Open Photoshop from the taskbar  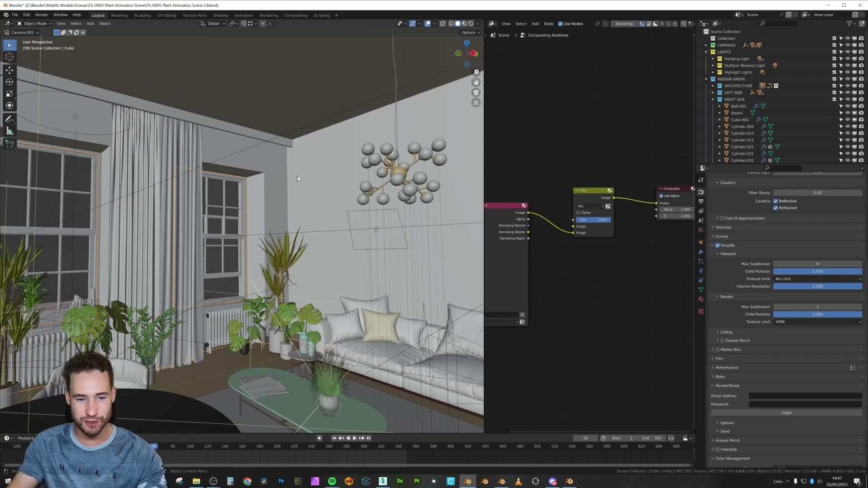point(281,481)
